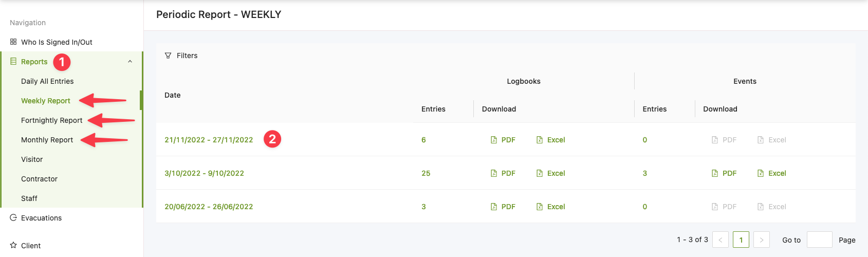Select Daily All Entries in sidebar
Image resolution: width=868 pixels, height=257 pixels.
click(x=47, y=81)
